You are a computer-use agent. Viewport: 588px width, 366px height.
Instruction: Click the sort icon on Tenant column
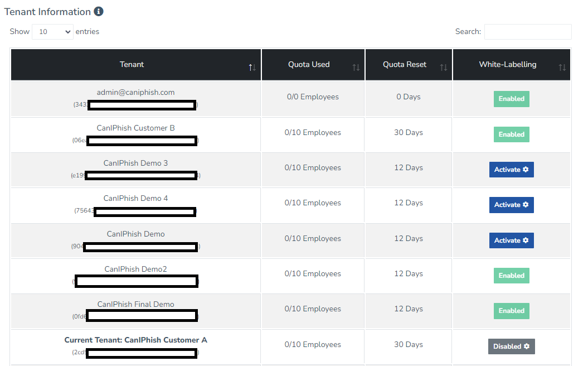point(252,67)
